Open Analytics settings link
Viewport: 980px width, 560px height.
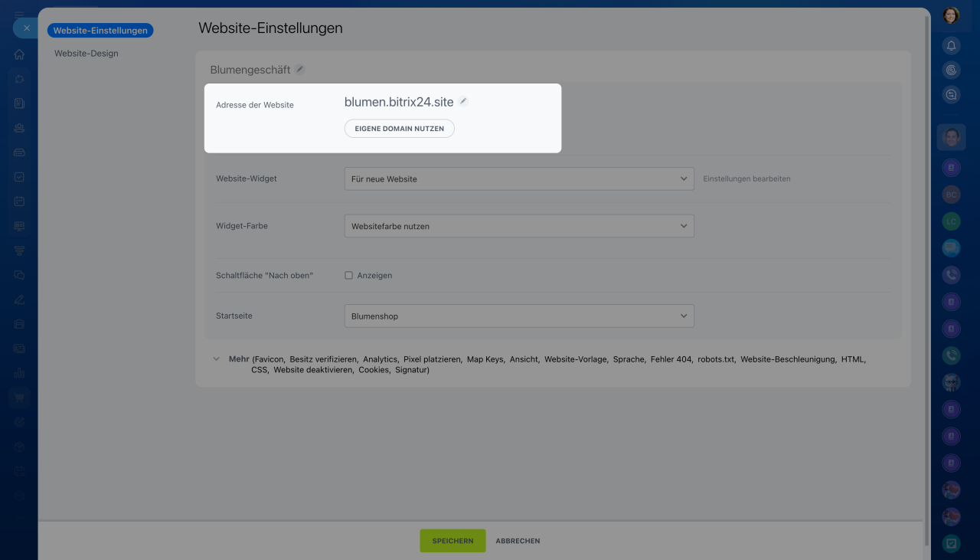coord(381,359)
